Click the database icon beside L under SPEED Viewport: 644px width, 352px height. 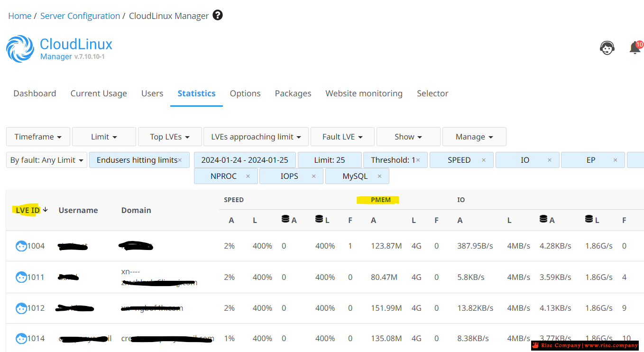319,219
